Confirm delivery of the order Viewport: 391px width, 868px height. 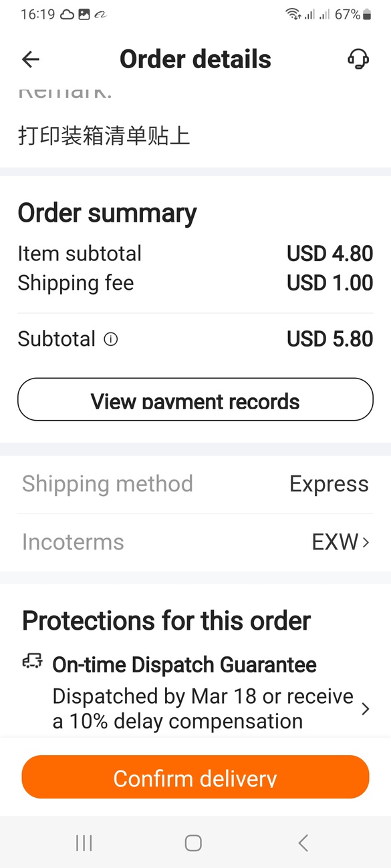pyautogui.click(x=195, y=777)
